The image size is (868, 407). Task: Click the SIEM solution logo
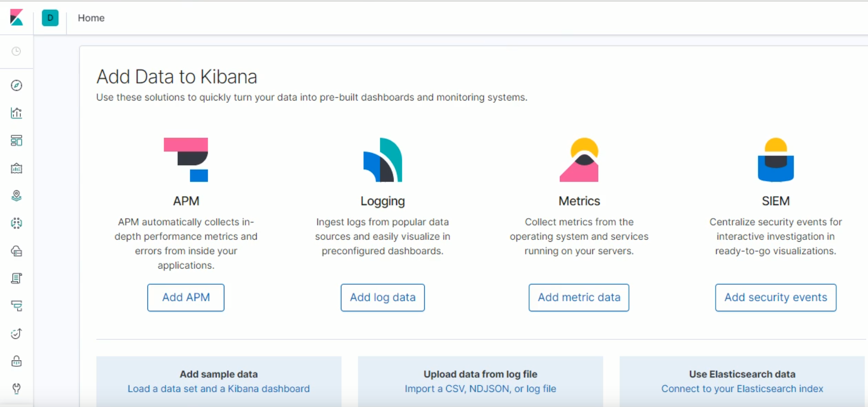pos(775,160)
